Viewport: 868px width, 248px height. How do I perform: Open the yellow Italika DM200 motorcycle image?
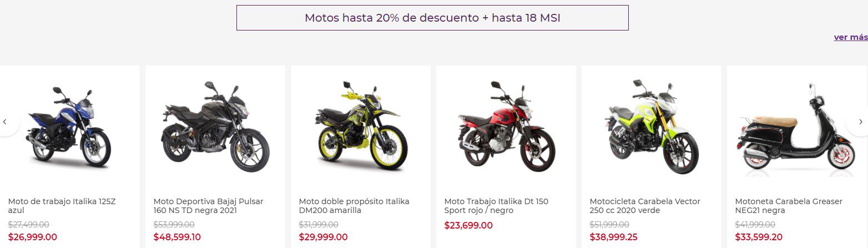pyautogui.click(x=361, y=126)
